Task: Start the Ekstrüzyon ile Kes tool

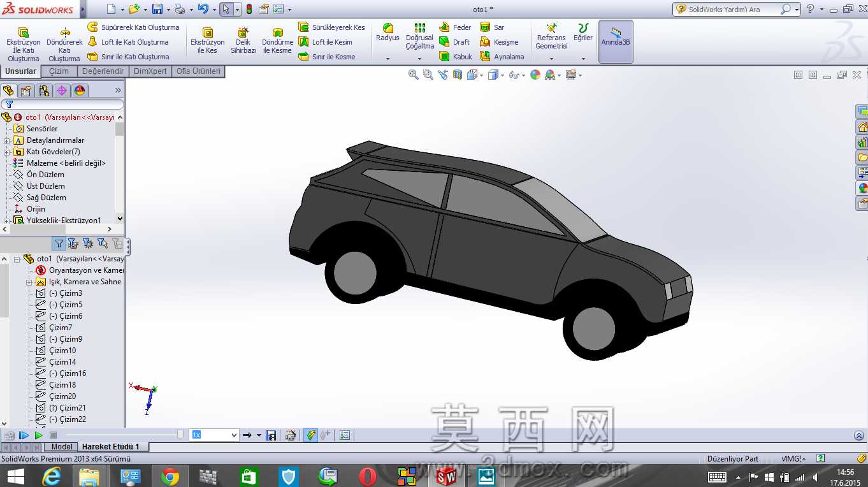Action: [207, 40]
